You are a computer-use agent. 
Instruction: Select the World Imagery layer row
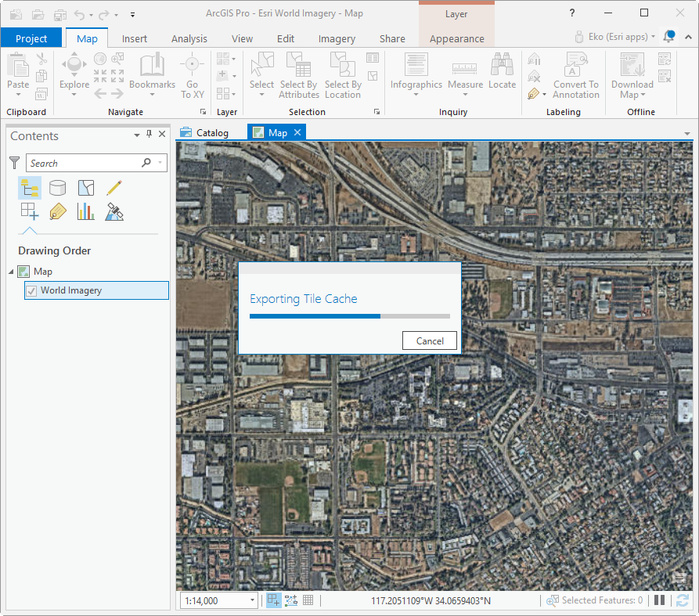97,290
